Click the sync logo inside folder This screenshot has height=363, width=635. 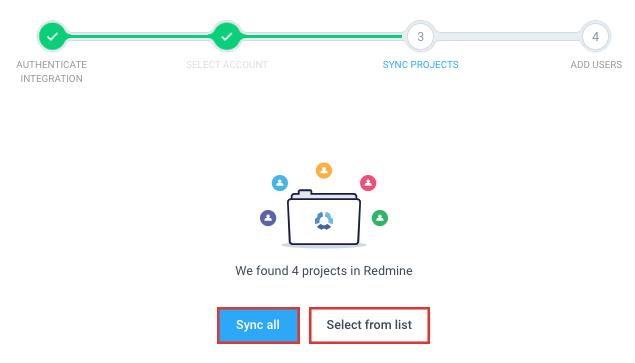coord(324,221)
